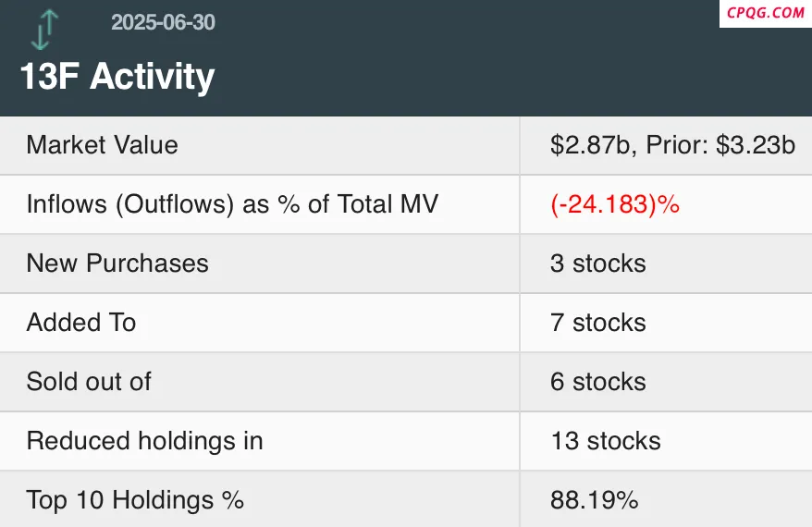The height and width of the screenshot is (527, 812).
Task: Click the up-down arrows activity icon
Action: [44, 30]
